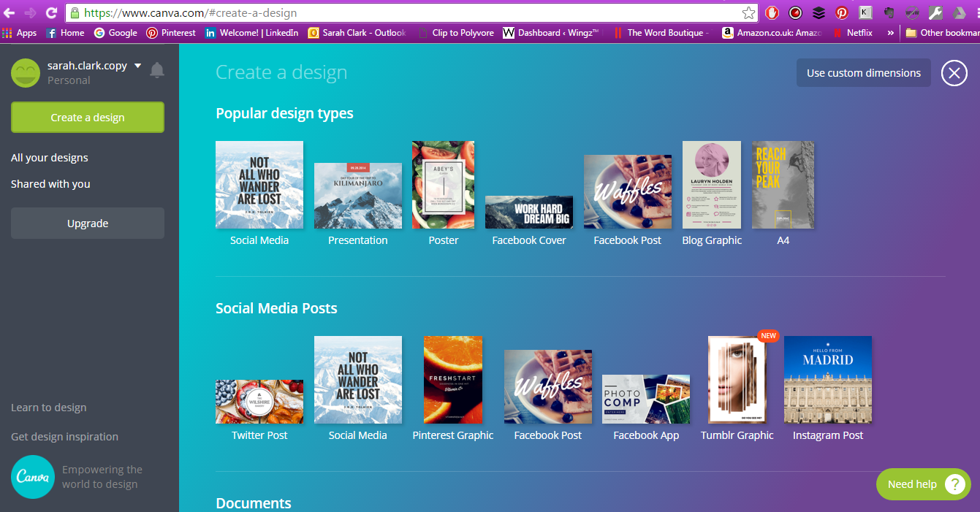Click the green smiley profile avatar

click(26, 72)
